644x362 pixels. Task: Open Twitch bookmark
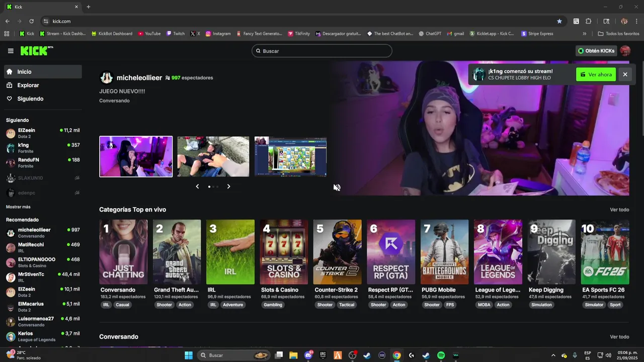176,34
